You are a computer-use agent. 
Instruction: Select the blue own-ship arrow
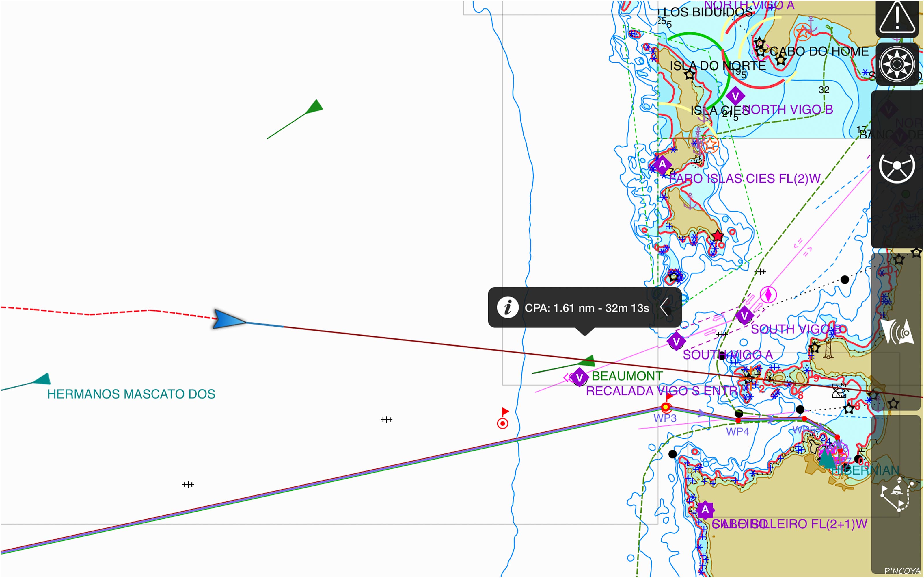(x=228, y=319)
